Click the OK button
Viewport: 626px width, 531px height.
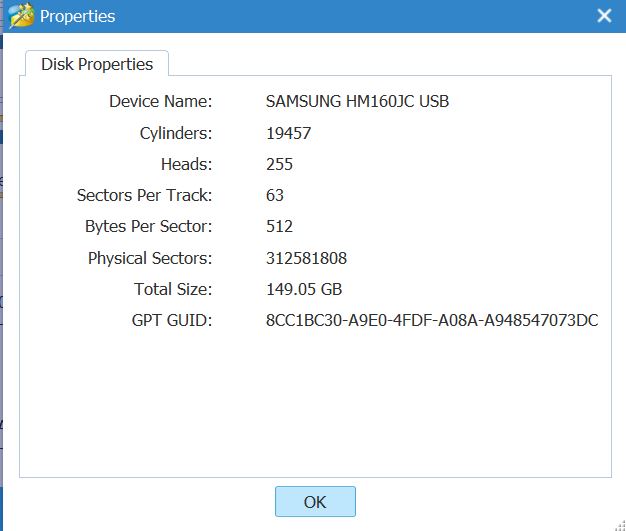315,501
